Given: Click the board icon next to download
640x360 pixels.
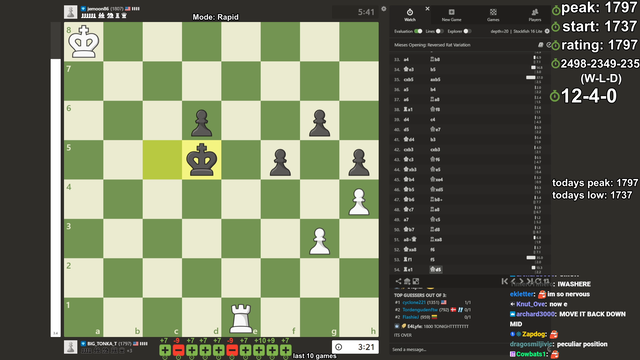Looking at the screenshot, I should pyautogui.click(x=416, y=281).
